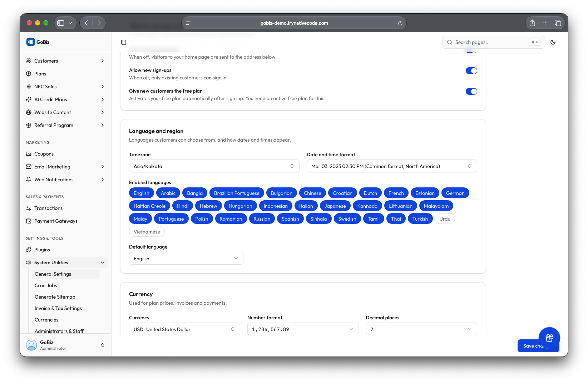588x383 pixels.
Task: Disable the Japanese language chip
Action: (335, 206)
